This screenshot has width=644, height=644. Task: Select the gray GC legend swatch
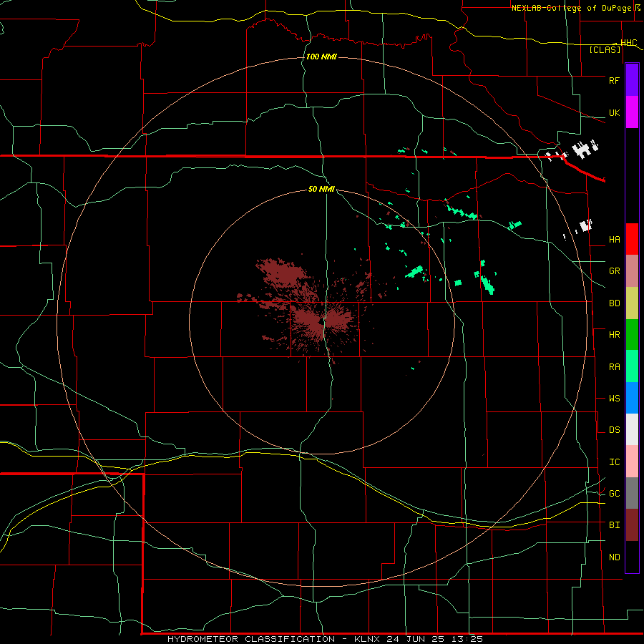coord(632,493)
